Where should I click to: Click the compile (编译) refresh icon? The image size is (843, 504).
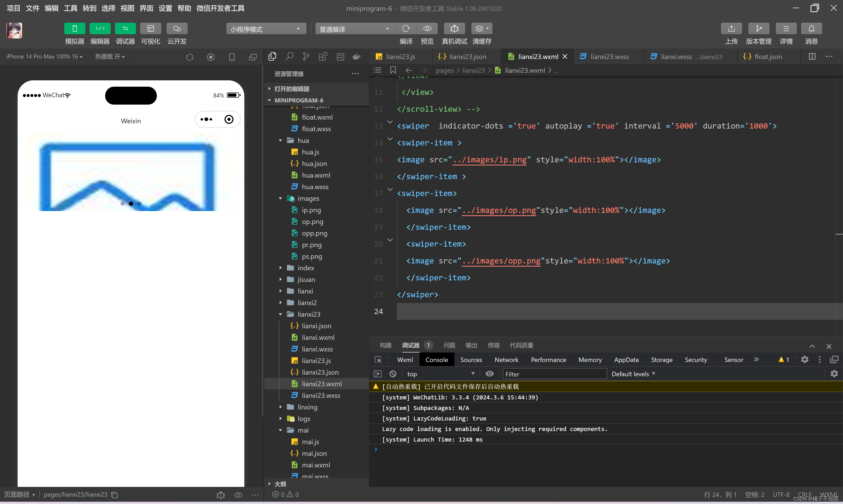click(406, 28)
